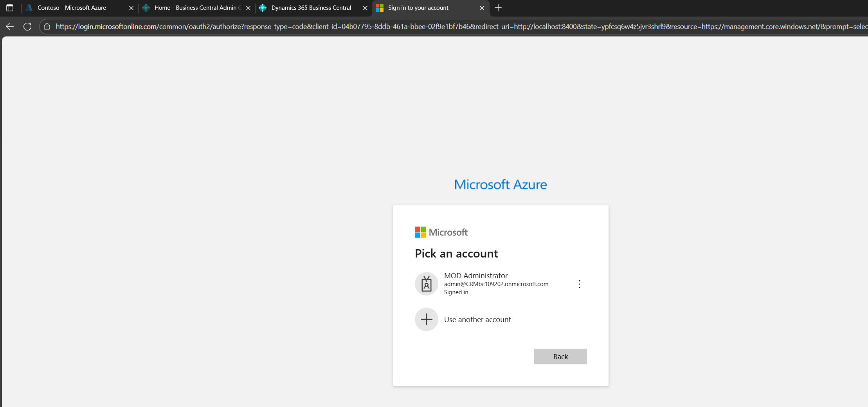868x407 pixels.
Task: Open account options three-dot menu
Action: 580,284
